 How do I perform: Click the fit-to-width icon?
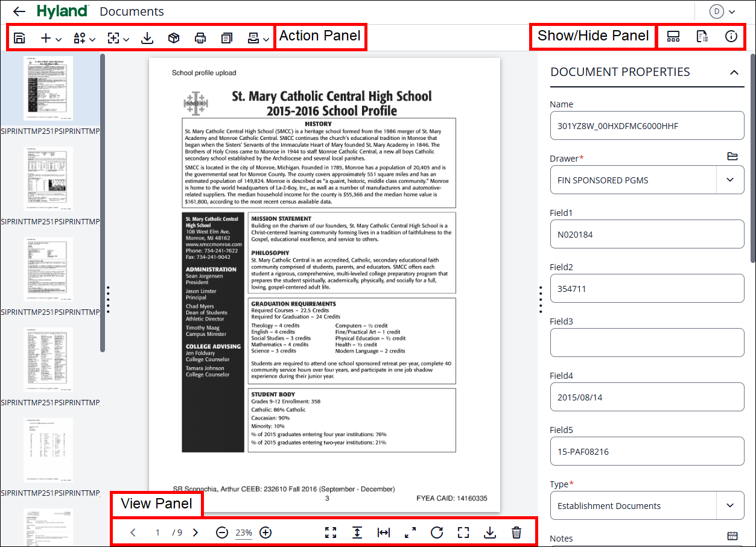coord(384,533)
